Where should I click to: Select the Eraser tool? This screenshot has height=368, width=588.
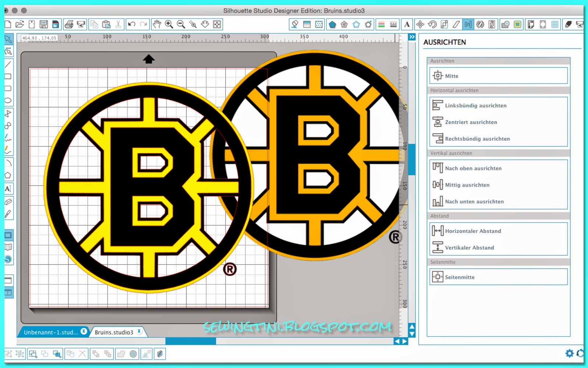(x=8, y=202)
